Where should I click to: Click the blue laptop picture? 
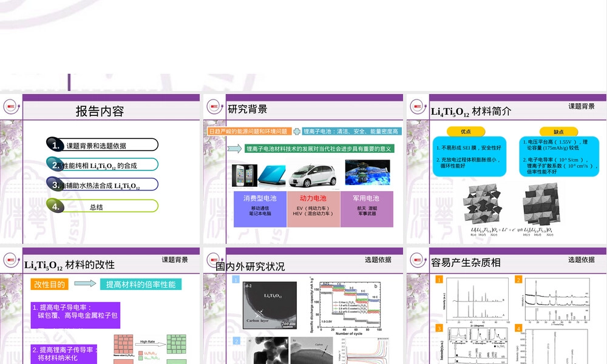tap(272, 175)
